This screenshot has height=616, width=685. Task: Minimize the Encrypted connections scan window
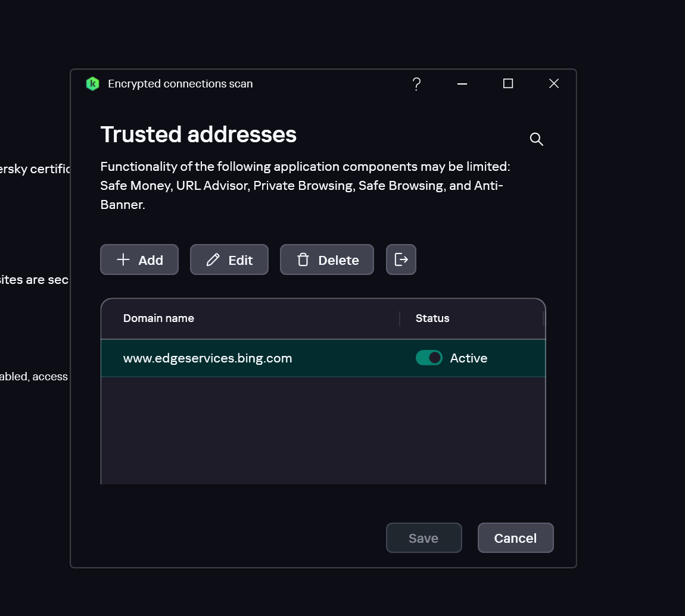pyautogui.click(x=462, y=84)
